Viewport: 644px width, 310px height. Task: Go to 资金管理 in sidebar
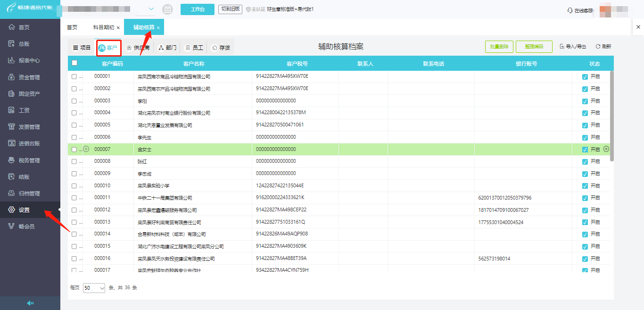[30, 77]
